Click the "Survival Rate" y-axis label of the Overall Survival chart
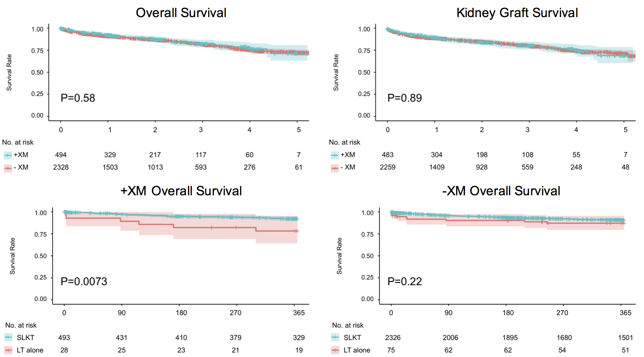644x357 pixels. tap(9, 72)
